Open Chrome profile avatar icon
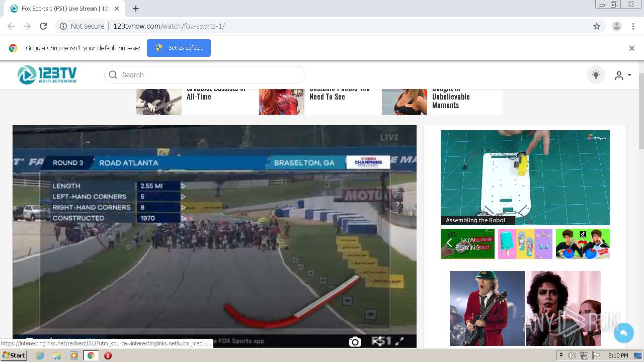 pos(616,26)
